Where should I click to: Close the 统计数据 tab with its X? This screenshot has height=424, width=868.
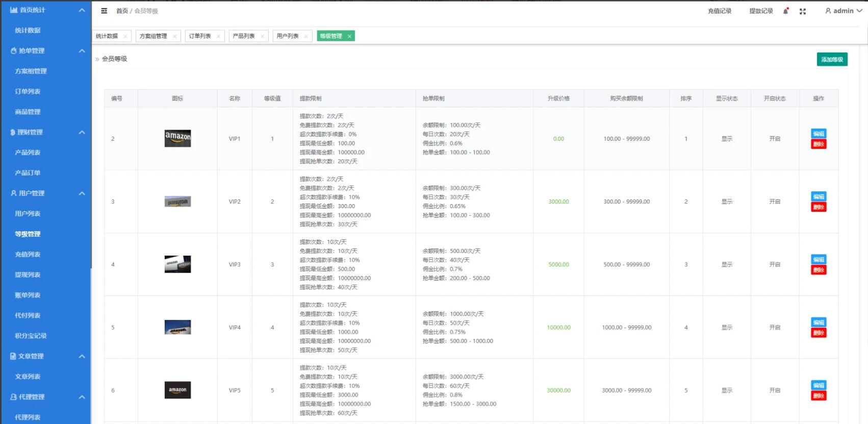click(125, 36)
